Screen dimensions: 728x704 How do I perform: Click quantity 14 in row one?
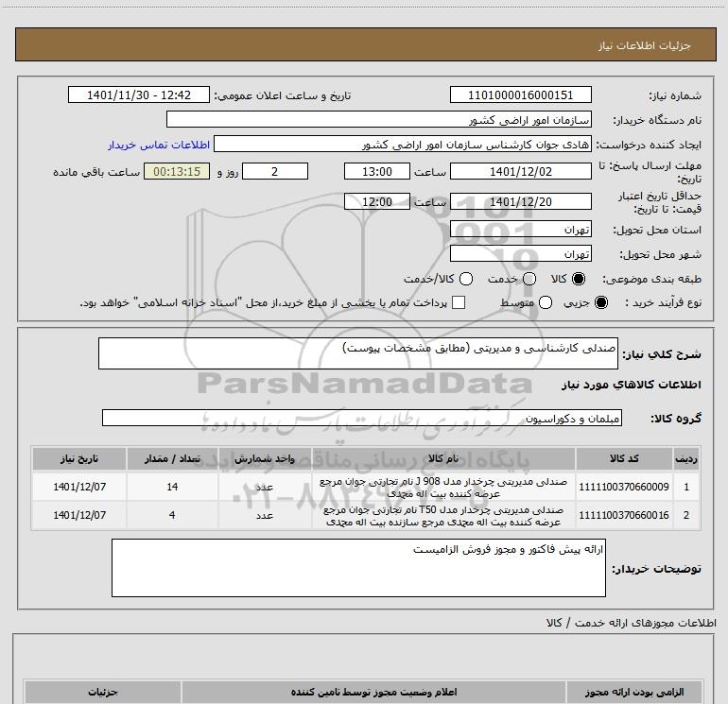(172, 487)
